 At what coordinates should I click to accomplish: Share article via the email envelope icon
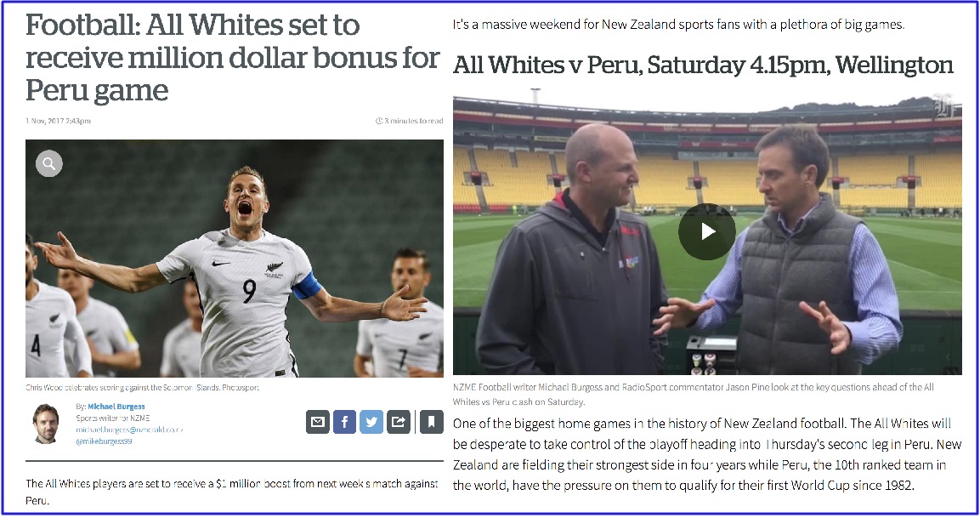coord(318,422)
